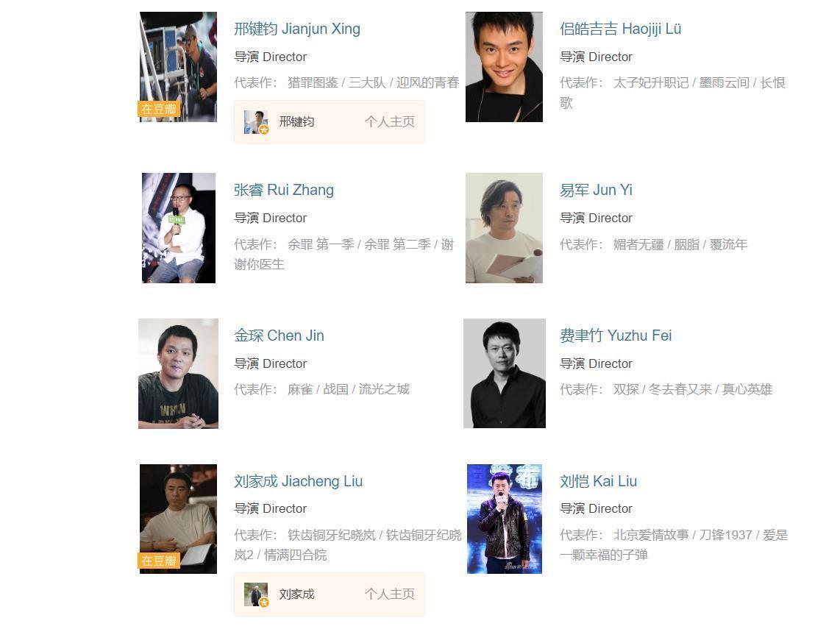Click the 易军 Jun Yi name link
Image resolution: width=840 pixels, height=643 pixels.
click(596, 191)
